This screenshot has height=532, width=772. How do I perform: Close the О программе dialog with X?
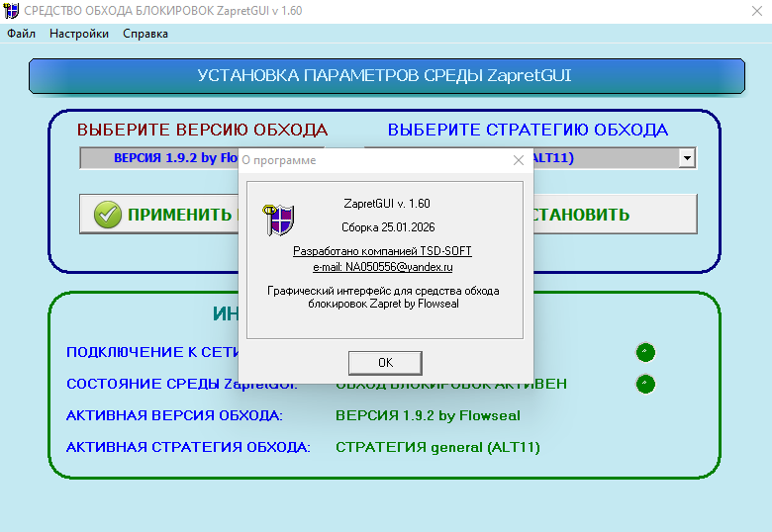coord(519,160)
